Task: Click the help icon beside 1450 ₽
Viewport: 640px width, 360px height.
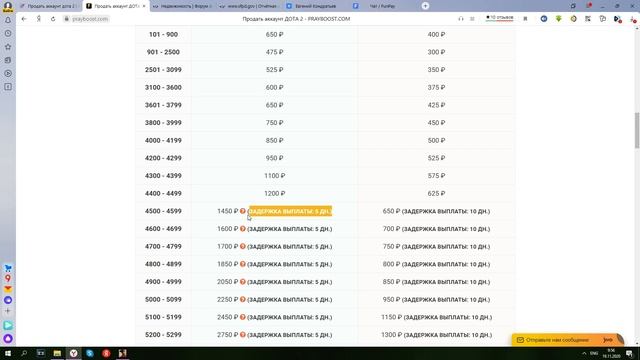Action: 242,211
